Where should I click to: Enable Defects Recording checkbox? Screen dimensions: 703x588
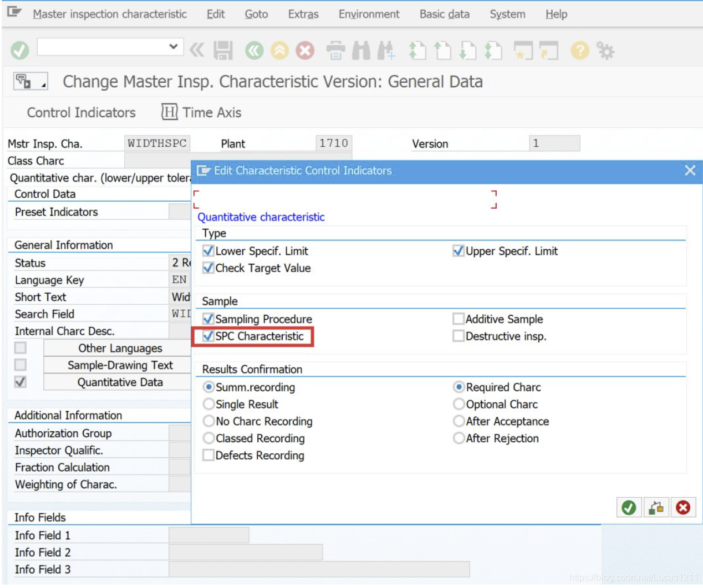tap(209, 455)
